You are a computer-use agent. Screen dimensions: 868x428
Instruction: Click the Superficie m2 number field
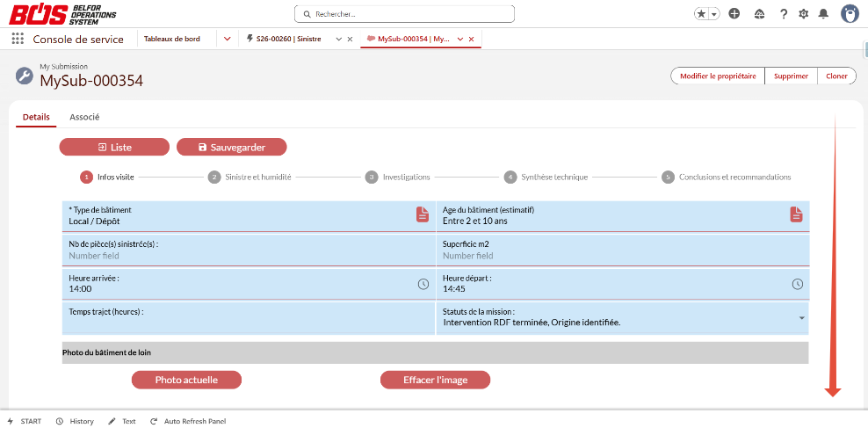623,250
